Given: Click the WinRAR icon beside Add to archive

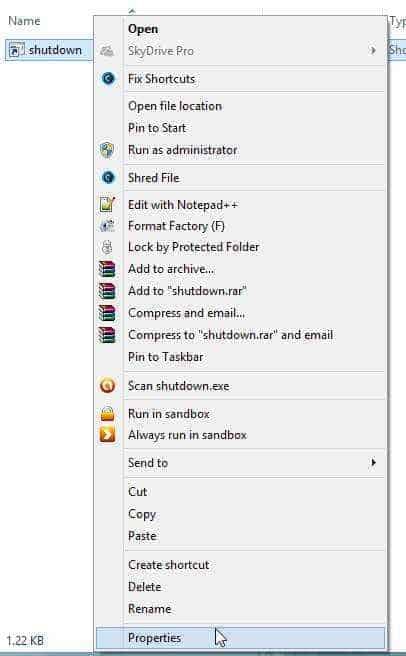Looking at the screenshot, I should [107, 269].
